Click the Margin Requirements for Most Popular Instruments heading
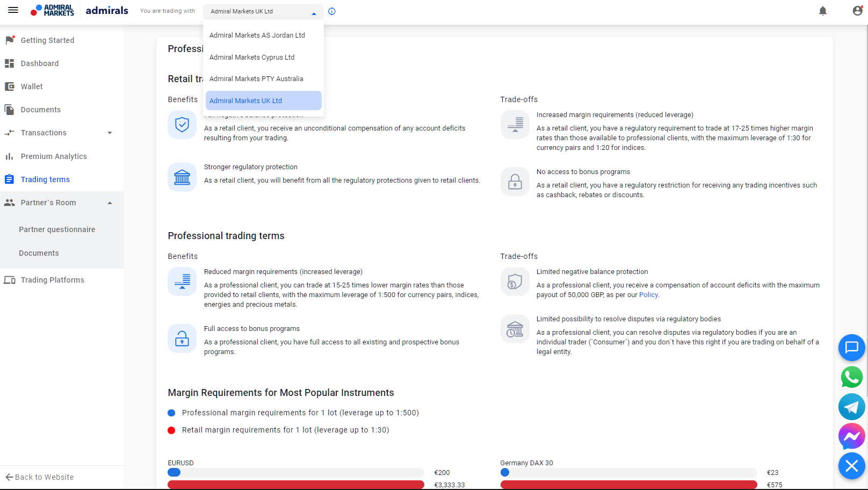Viewport: 868px width, 490px height. pyautogui.click(x=281, y=393)
